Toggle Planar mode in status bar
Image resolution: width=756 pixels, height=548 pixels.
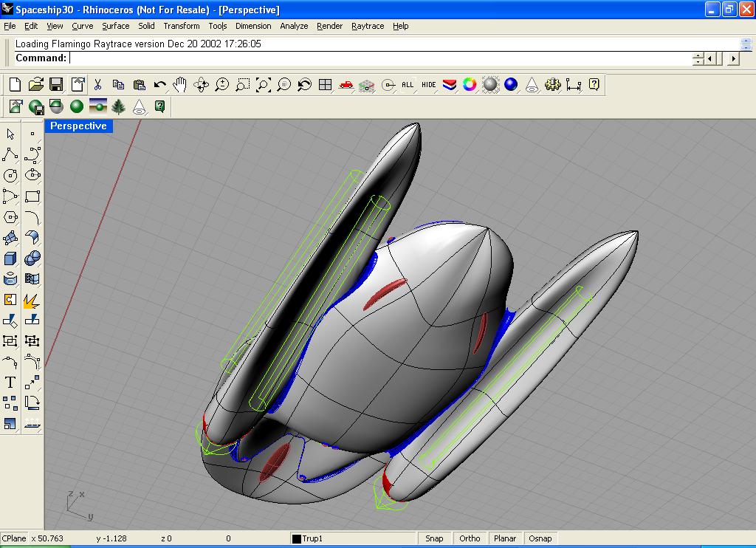(505, 538)
